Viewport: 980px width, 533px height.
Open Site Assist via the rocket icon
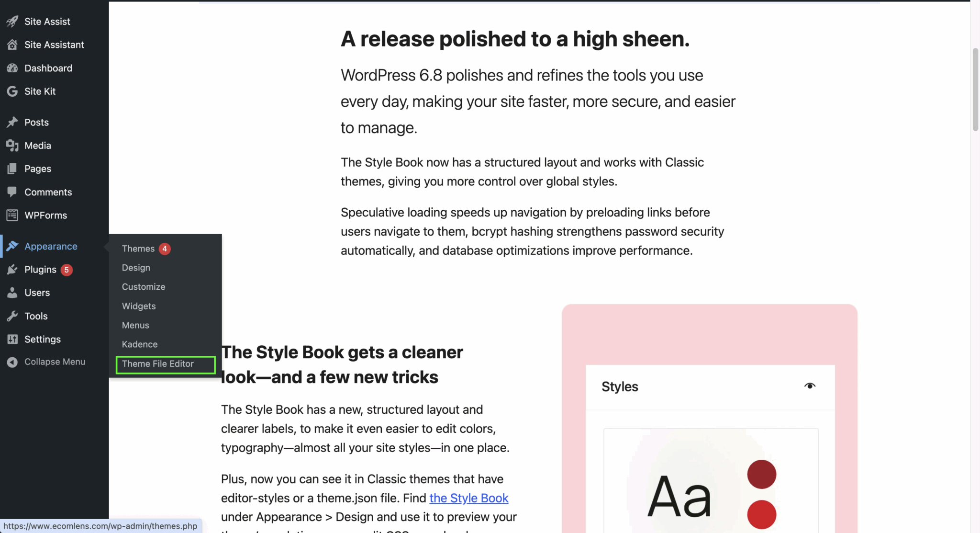pos(12,21)
